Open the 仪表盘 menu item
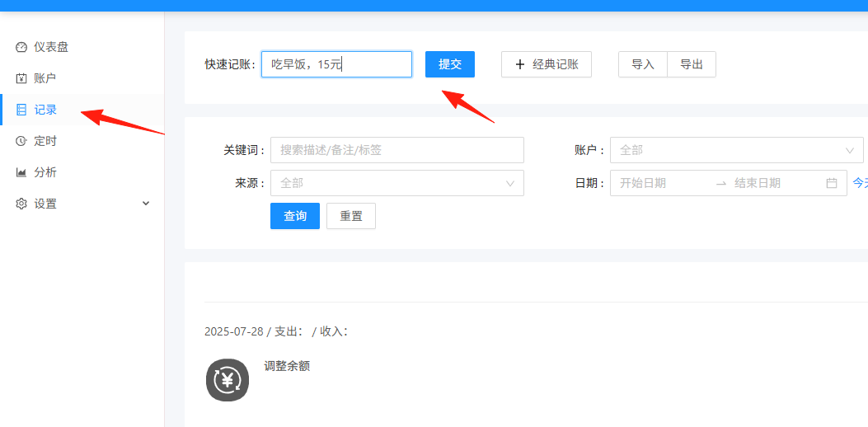 [82, 47]
